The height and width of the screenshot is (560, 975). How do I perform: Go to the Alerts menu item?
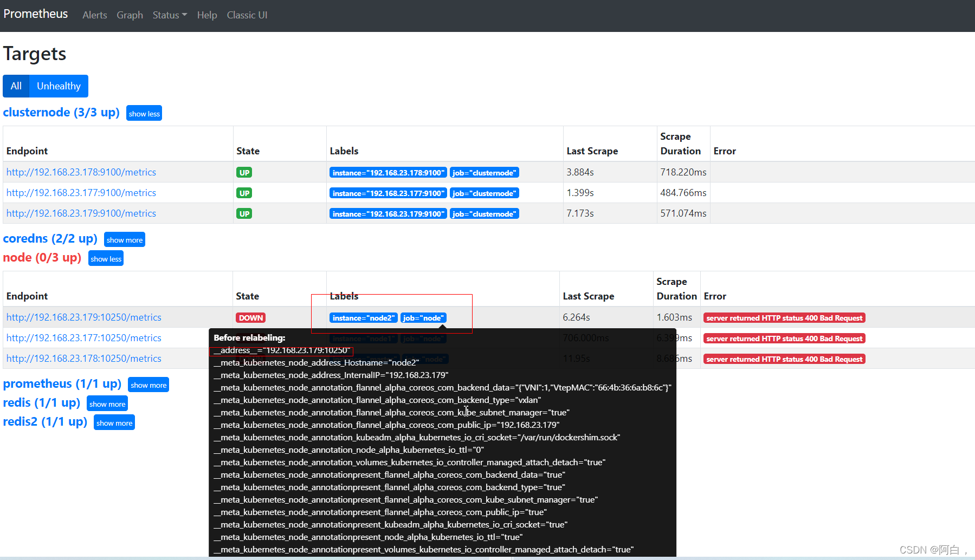pyautogui.click(x=95, y=15)
